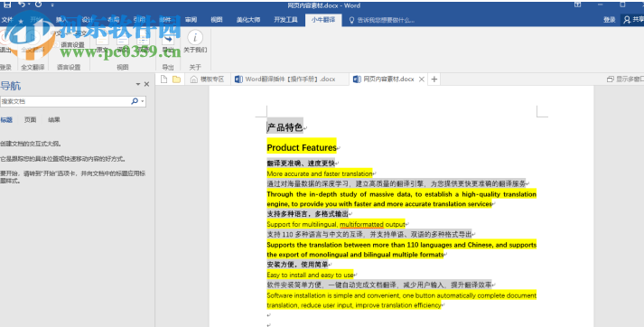Open the search options dropdown arrow
Image resolution: width=644 pixels, height=327 pixels.
(x=143, y=101)
